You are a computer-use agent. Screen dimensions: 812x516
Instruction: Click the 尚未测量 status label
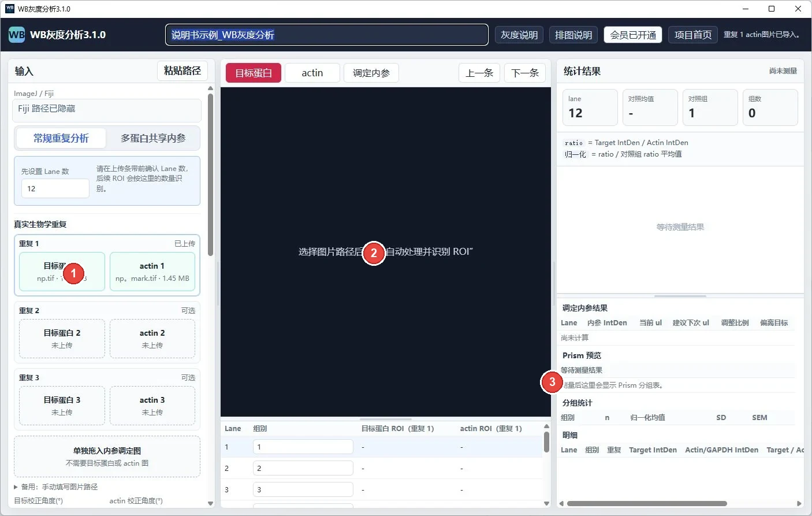coord(783,71)
